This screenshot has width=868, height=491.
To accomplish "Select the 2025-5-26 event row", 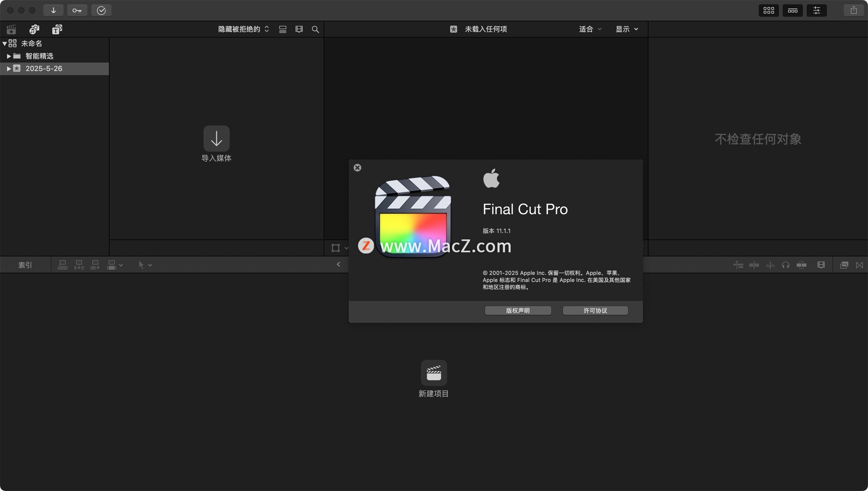I will point(54,69).
